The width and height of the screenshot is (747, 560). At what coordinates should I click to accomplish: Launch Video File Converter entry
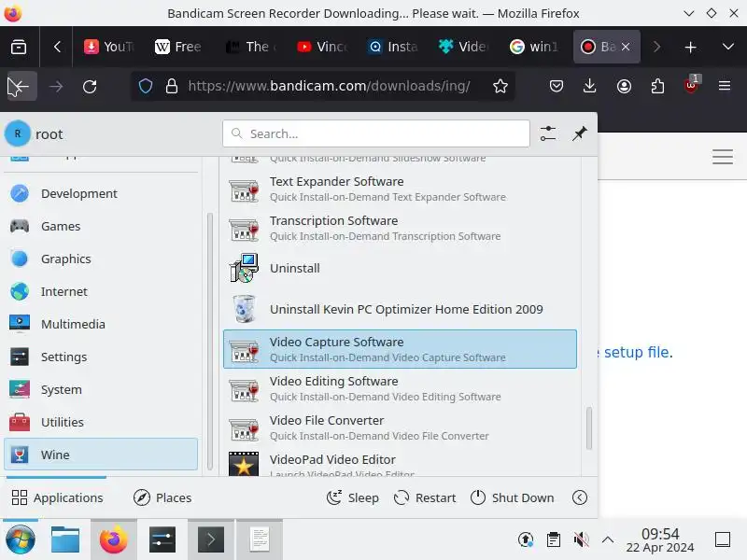click(401, 428)
